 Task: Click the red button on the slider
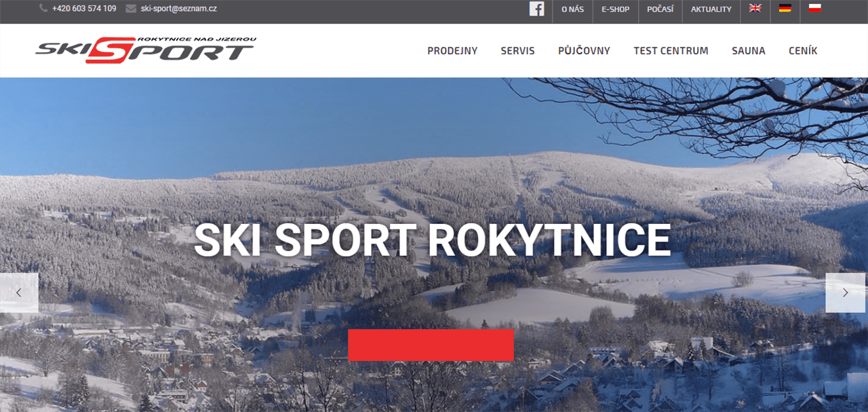(x=431, y=345)
